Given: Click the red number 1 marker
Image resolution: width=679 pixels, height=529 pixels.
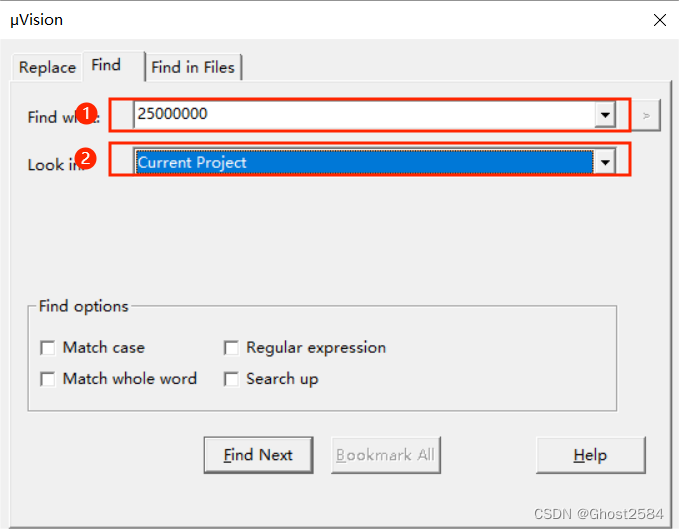Looking at the screenshot, I should tap(88, 115).
